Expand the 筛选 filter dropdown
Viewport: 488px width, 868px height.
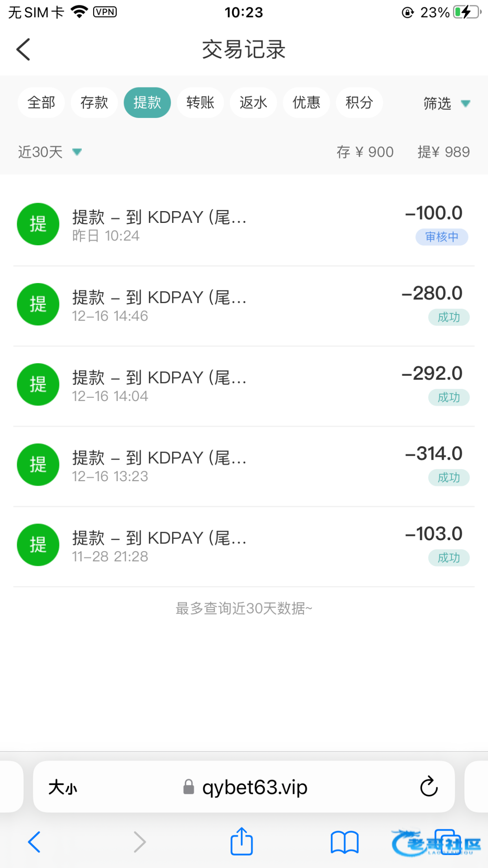tap(446, 103)
